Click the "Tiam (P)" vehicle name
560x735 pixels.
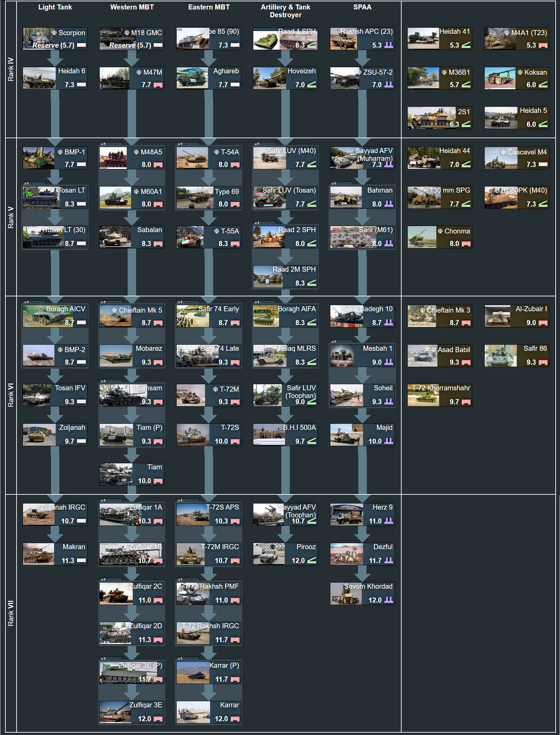pos(149,427)
